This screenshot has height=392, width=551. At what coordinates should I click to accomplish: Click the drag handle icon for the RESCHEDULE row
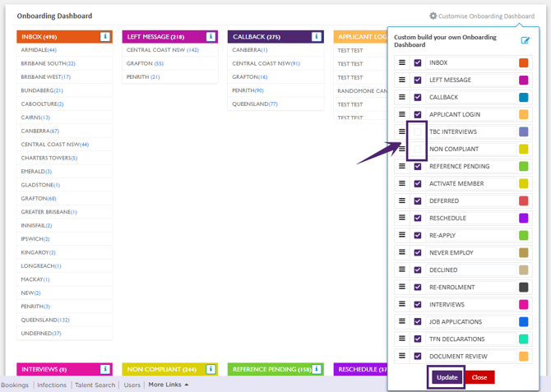click(x=402, y=218)
